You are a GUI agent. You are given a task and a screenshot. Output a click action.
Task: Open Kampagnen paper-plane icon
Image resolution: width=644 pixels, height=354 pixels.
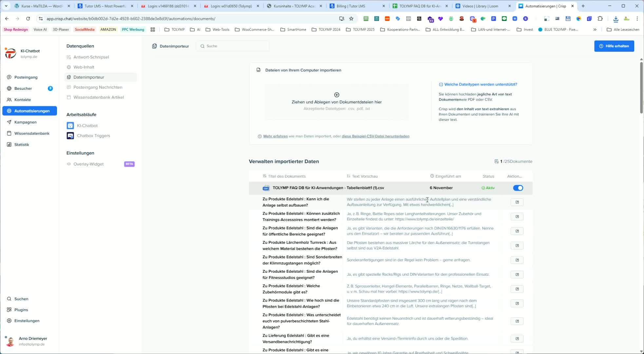(9, 122)
